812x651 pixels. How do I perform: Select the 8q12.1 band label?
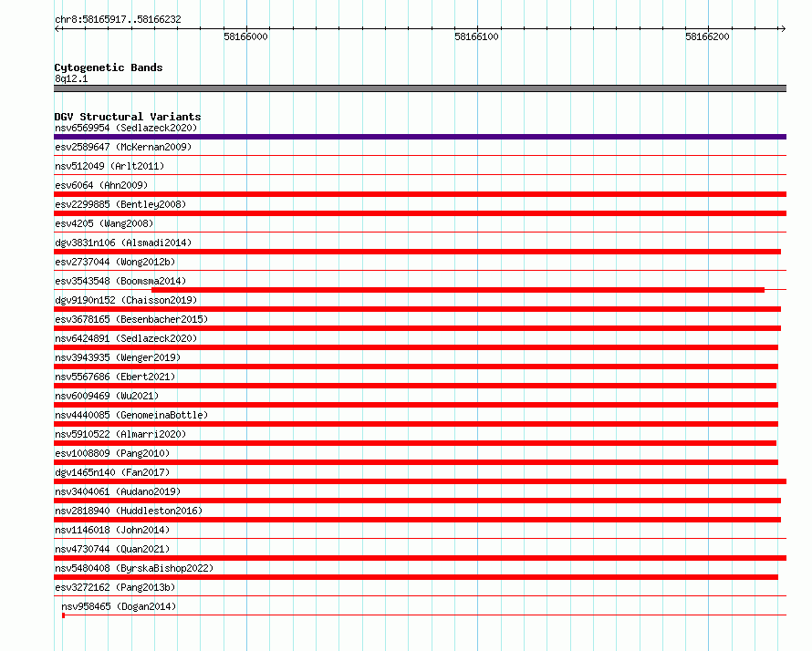pyautogui.click(x=71, y=78)
